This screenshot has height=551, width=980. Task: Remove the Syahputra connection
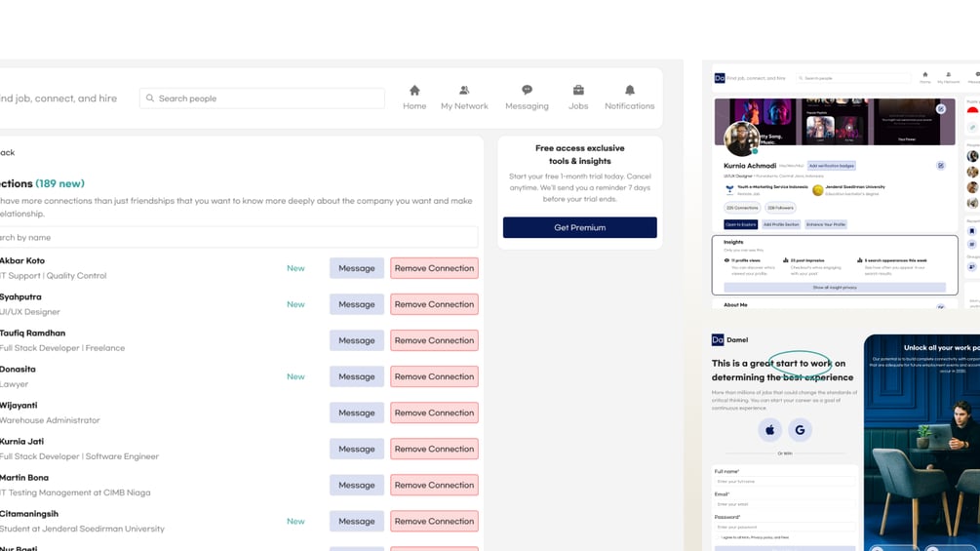(434, 304)
